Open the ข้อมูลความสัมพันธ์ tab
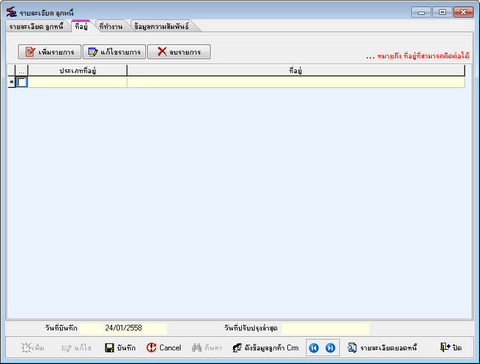The image size is (480, 364). (x=162, y=26)
